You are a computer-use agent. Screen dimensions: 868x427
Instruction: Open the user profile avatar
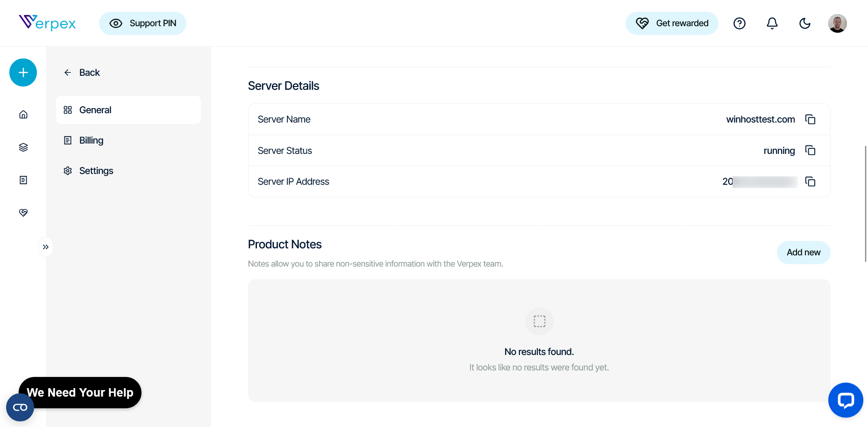(838, 23)
